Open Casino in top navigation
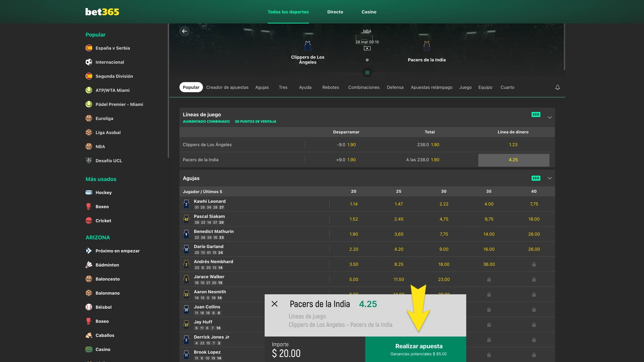Image resolution: width=644 pixels, height=362 pixels. (369, 12)
